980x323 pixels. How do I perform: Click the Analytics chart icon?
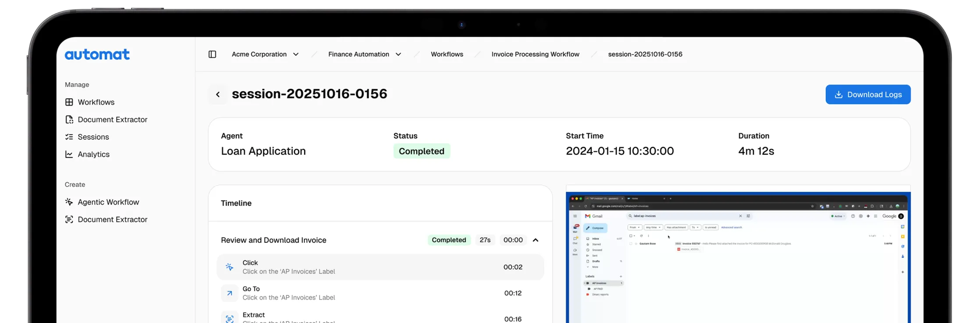pyautogui.click(x=69, y=154)
